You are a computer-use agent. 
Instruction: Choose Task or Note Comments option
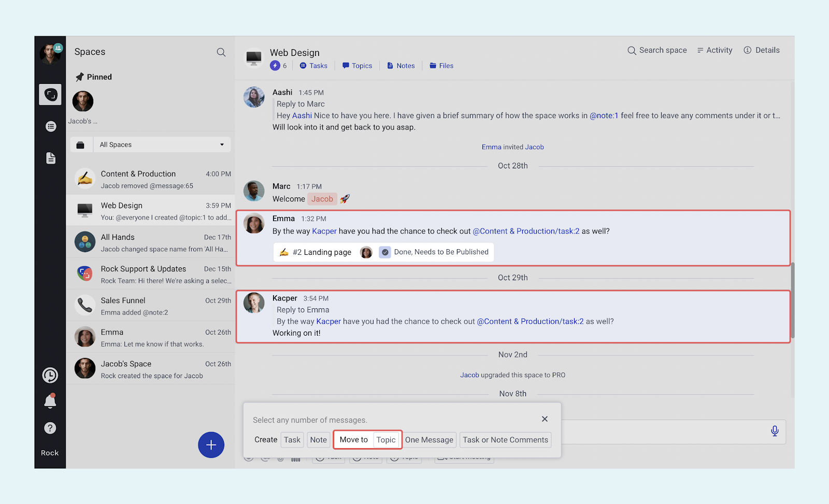505,440
